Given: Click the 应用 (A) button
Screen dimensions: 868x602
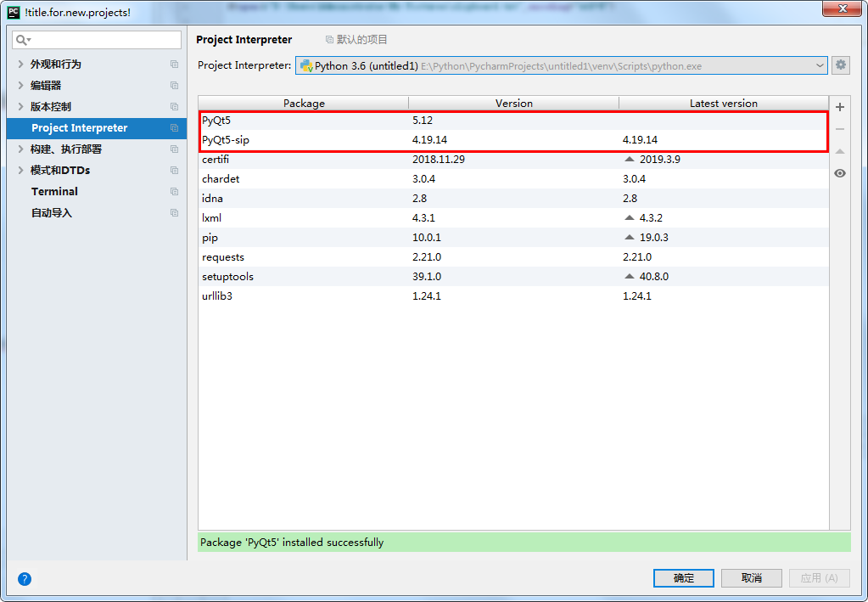Looking at the screenshot, I should point(820,578).
